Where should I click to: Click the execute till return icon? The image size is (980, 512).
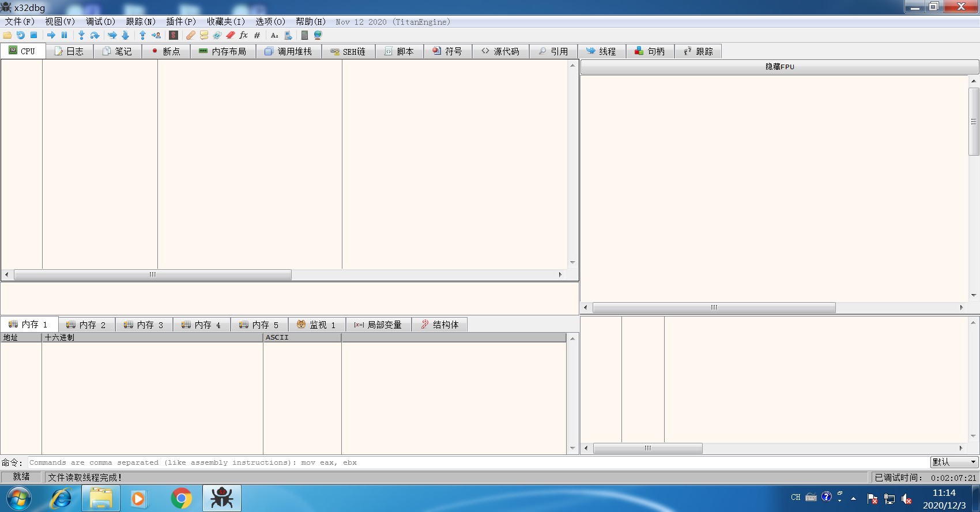click(x=142, y=35)
